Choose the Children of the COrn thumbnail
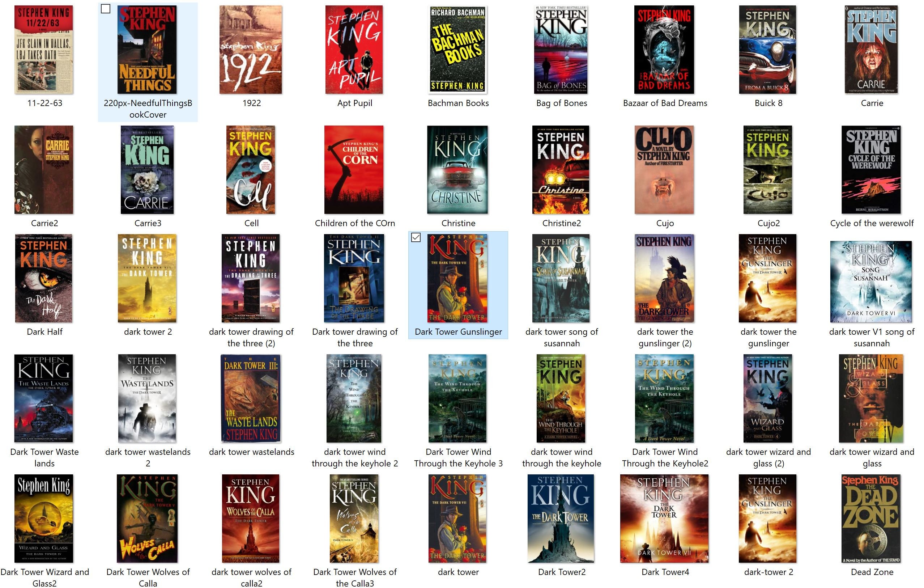Viewport: 924px width, 588px height. pyautogui.click(x=354, y=170)
